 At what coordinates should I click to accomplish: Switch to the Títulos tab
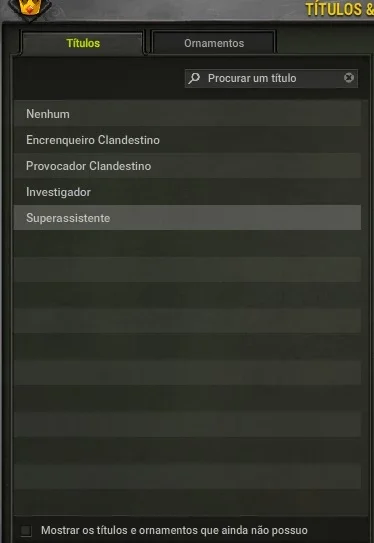[x=82, y=43]
